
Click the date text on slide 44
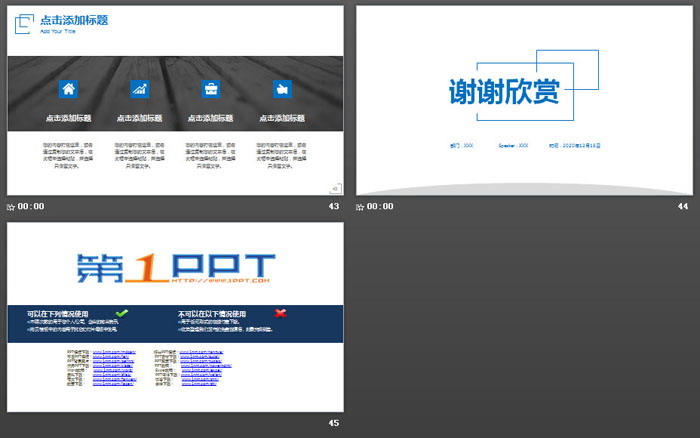coord(575,146)
